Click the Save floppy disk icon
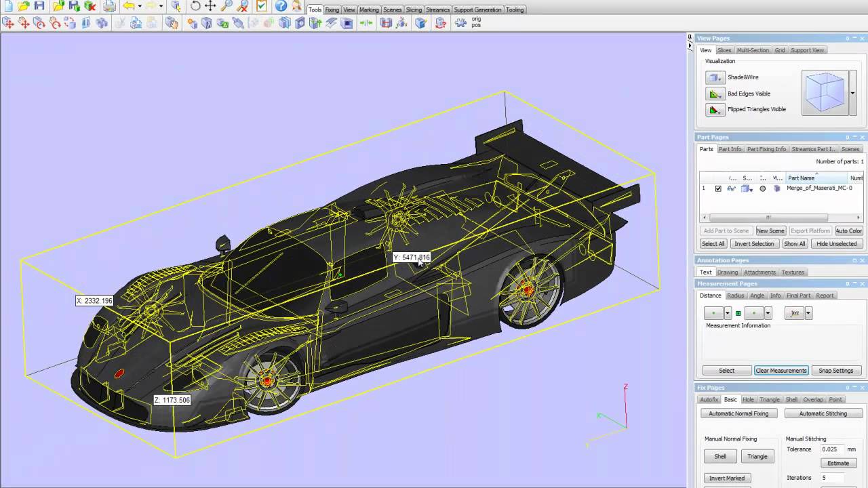868x488 pixels. pyautogui.click(x=39, y=6)
